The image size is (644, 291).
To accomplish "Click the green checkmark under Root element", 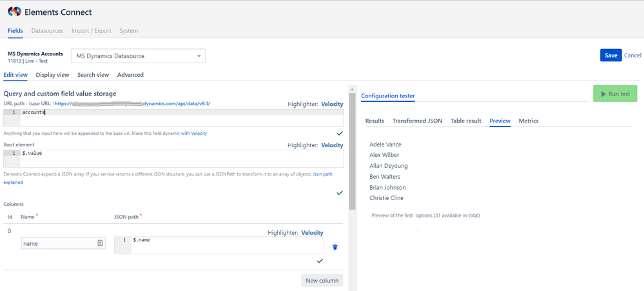I will tap(340, 192).
